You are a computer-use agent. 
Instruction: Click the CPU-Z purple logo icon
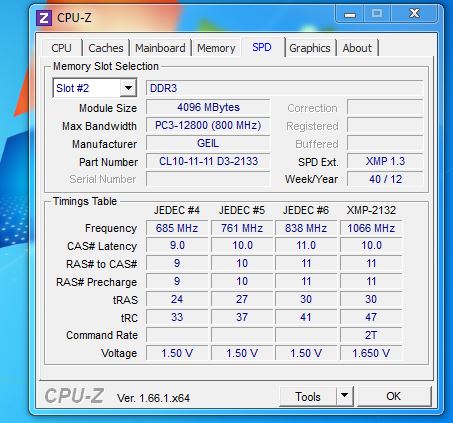tap(44, 18)
